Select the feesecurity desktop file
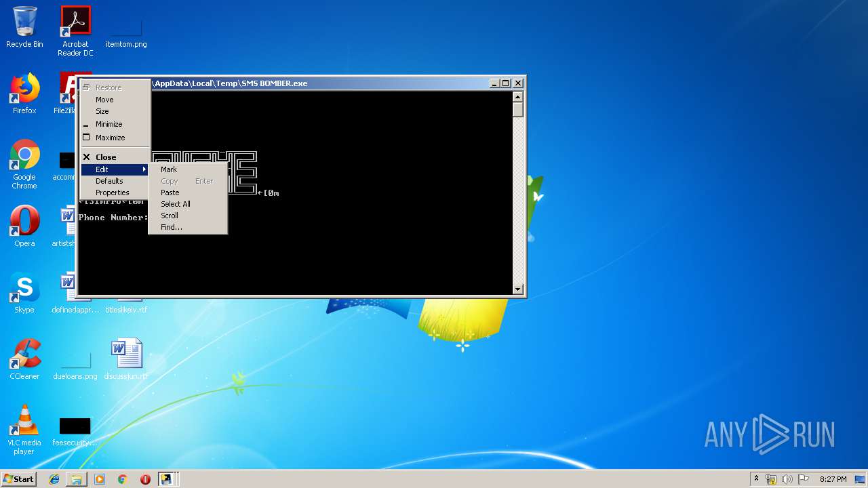Viewport: 868px width, 488px height. pyautogui.click(x=75, y=430)
